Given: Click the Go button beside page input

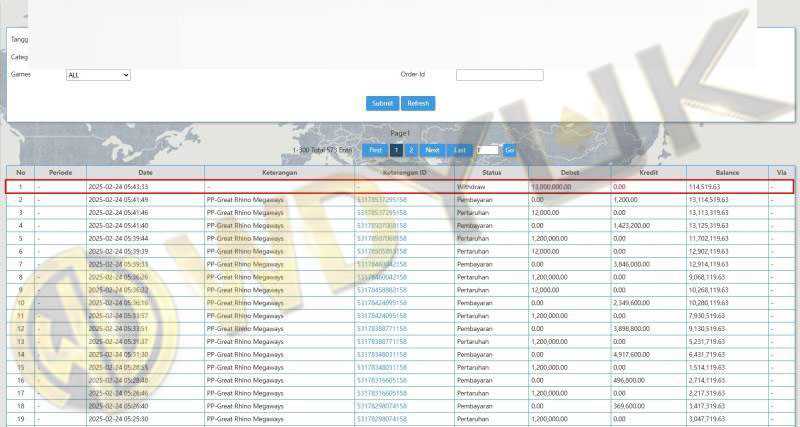Looking at the screenshot, I should pos(509,150).
